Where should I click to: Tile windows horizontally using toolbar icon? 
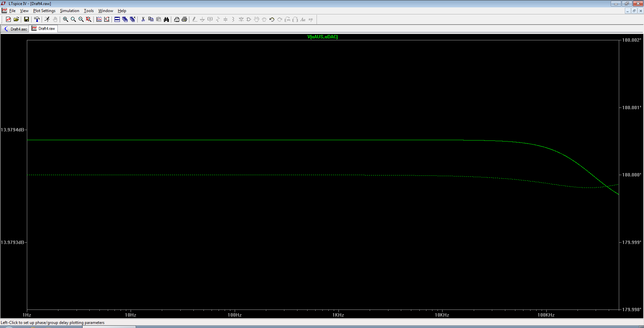(x=117, y=19)
